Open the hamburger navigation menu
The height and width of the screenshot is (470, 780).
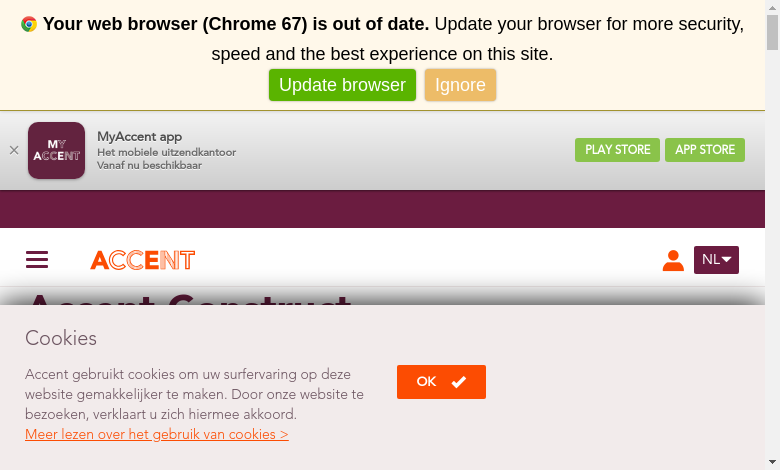37,260
